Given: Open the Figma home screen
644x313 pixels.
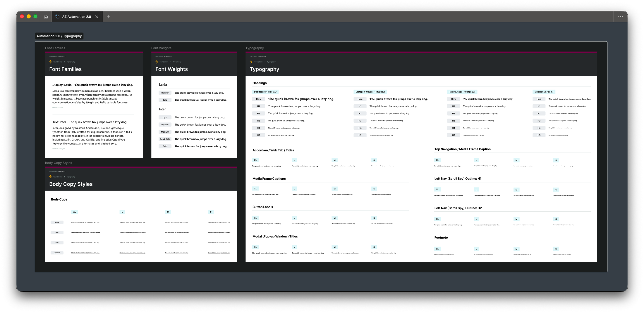Looking at the screenshot, I should coord(46,17).
